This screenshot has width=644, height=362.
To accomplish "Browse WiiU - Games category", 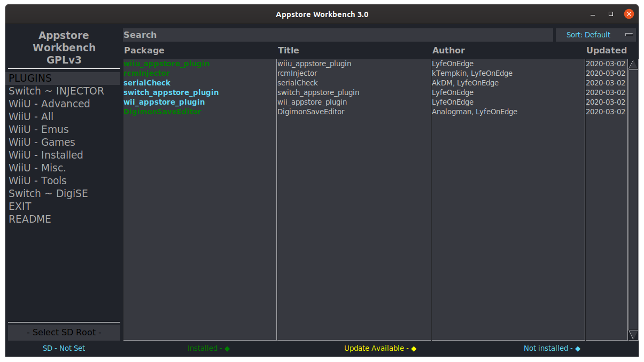I will (64, 142).
